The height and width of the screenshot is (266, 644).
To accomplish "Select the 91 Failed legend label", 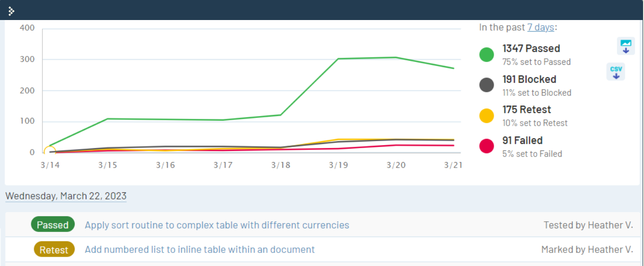I will point(522,140).
